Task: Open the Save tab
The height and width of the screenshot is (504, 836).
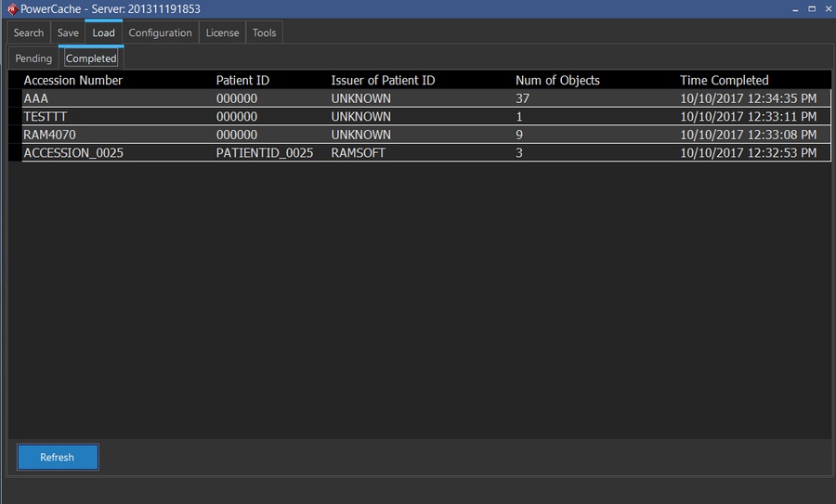Action: pyautogui.click(x=68, y=32)
